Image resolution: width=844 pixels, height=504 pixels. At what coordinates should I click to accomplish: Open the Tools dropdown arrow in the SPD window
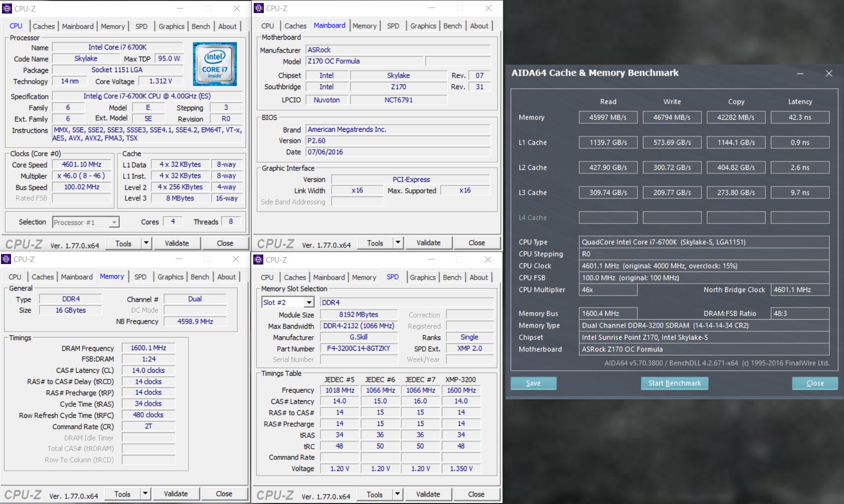click(397, 494)
